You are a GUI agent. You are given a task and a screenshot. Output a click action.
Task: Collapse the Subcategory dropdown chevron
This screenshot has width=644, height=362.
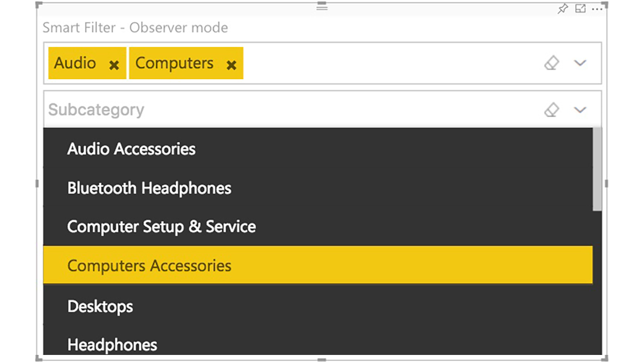coord(580,110)
